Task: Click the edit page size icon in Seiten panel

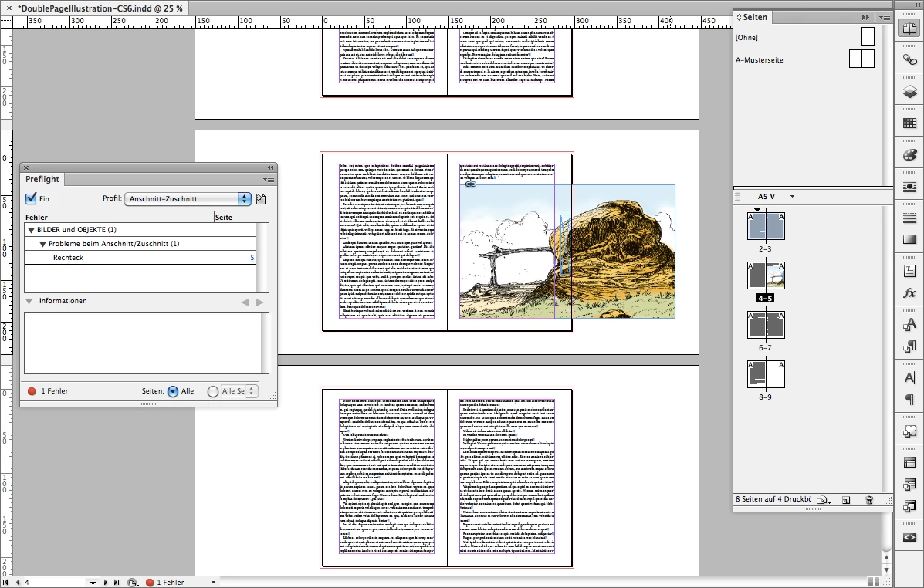Action: pos(824,500)
